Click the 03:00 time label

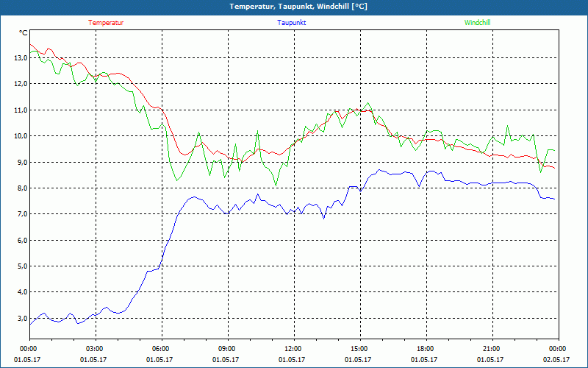coord(96,349)
